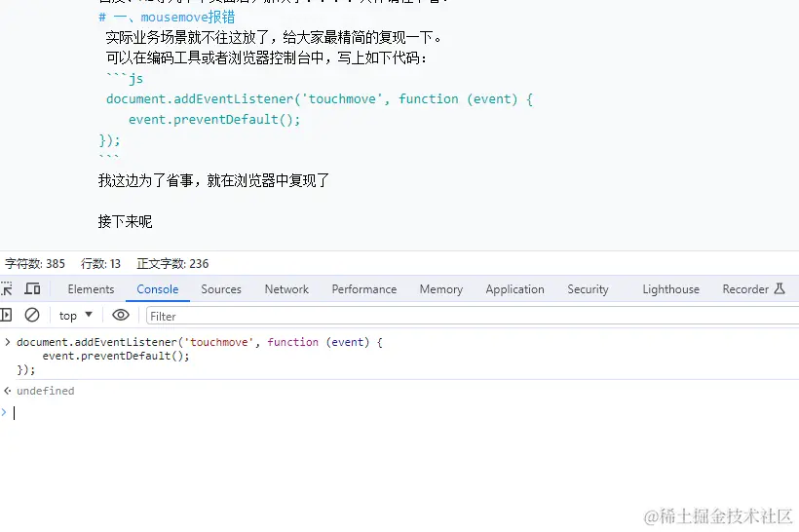Click the '实际业务场景' paragraph line
The image size is (799, 532).
[274, 37]
